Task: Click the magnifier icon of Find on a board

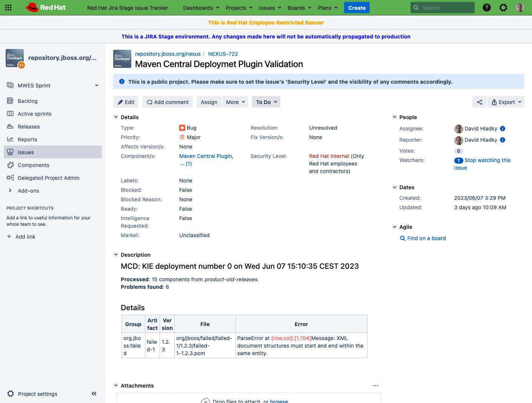Action: [403, 238]
